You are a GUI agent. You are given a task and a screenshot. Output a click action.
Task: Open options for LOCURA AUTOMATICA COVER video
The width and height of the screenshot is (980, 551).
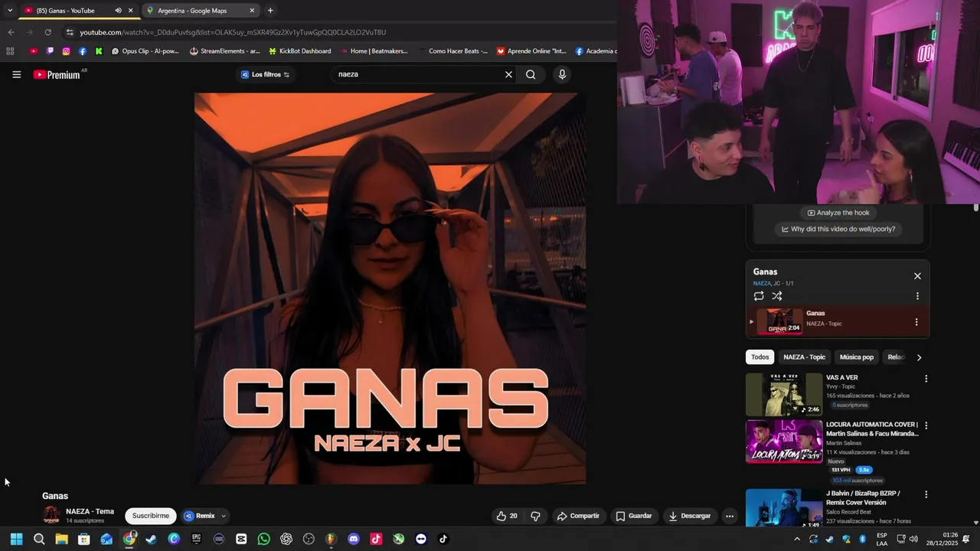point(926,425)
